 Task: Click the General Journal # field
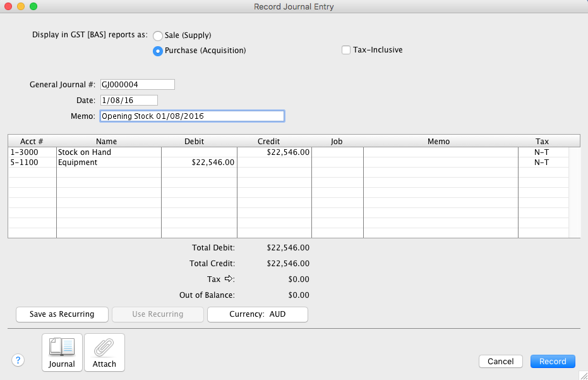tap(137, 85)
